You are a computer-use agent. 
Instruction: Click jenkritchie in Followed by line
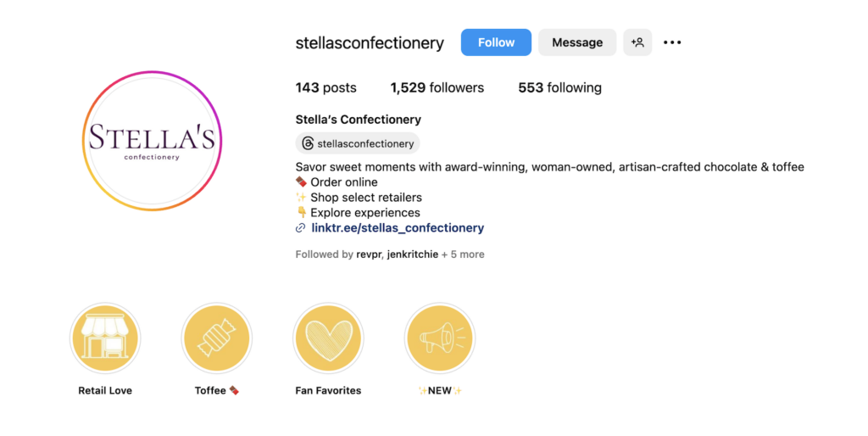pyautogui.click(x=412, y=254)
